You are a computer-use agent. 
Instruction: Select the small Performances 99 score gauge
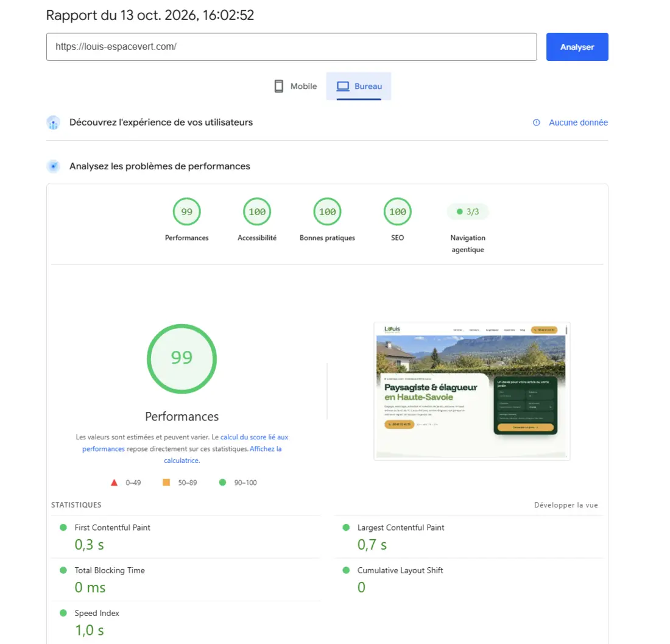[x=187, y=211]
